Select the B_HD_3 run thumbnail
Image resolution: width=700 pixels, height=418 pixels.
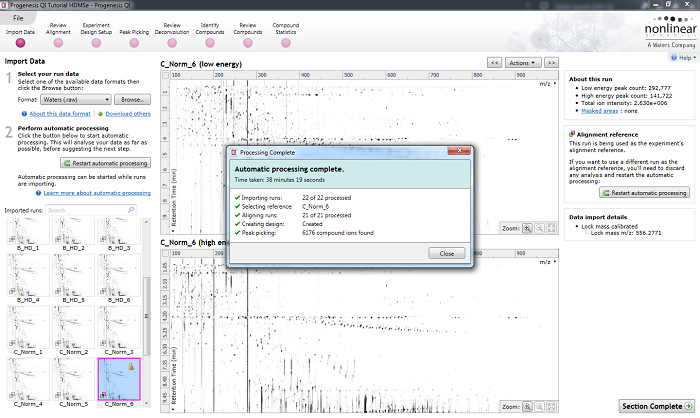(119, 231)
